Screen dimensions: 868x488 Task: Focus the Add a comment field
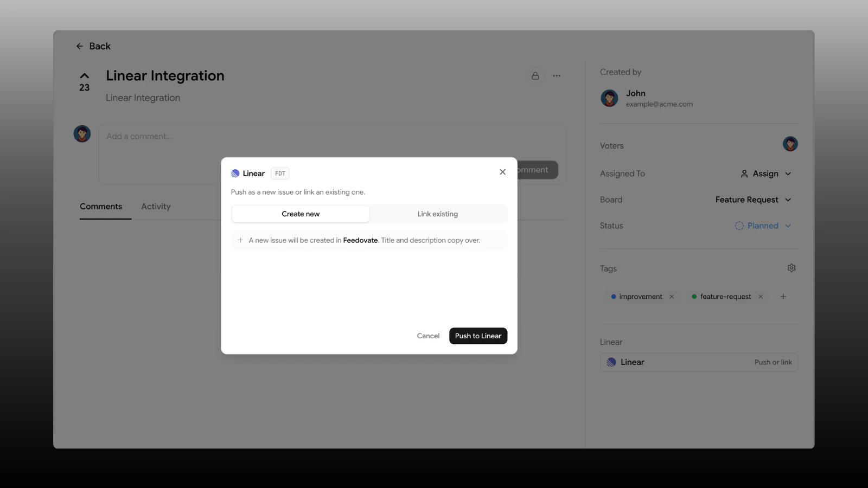[332, 154]
